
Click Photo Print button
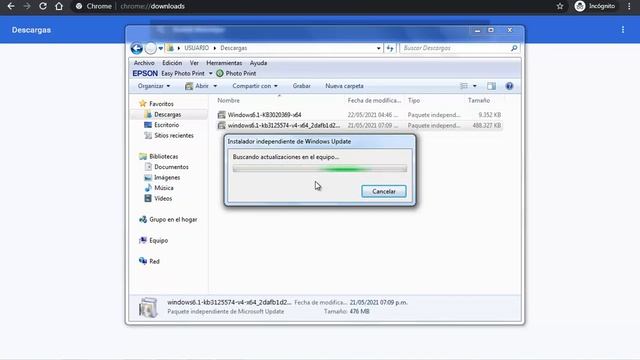236,73
